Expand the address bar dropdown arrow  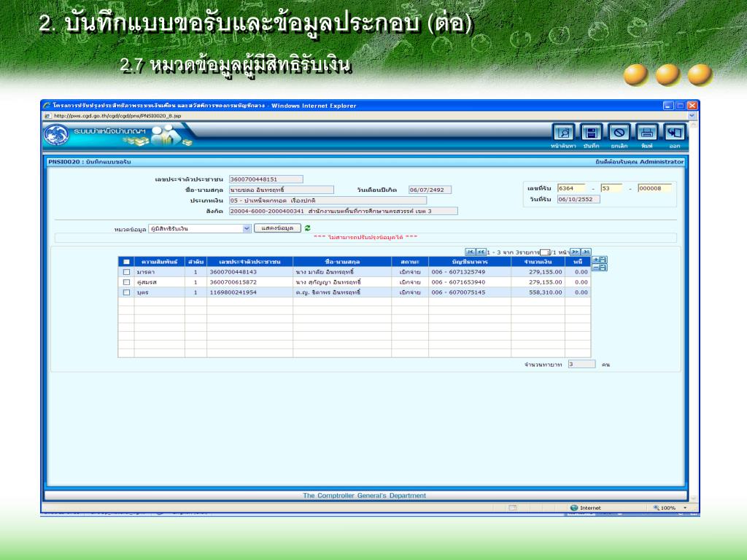point(692,116)
